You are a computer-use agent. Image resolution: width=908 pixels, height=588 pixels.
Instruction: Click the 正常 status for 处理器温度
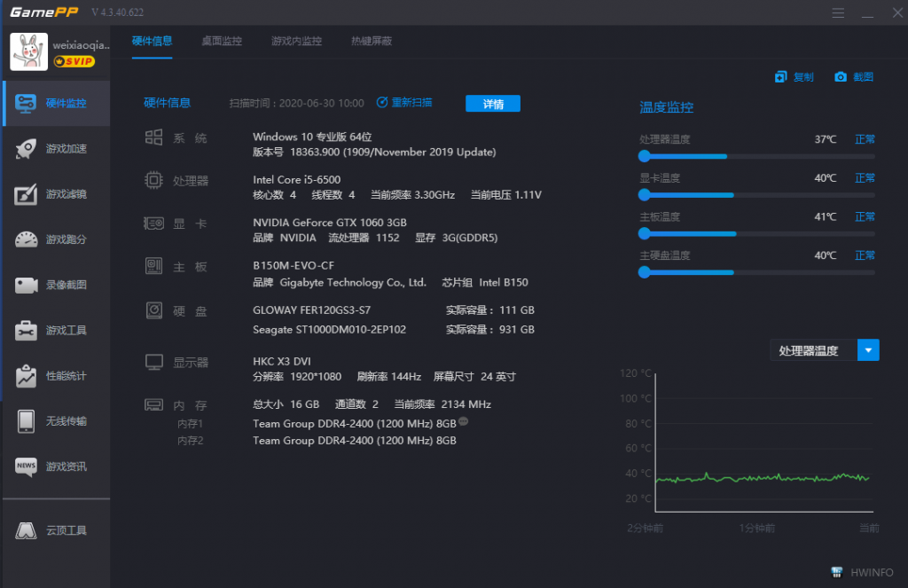click(x=865, y=139)
